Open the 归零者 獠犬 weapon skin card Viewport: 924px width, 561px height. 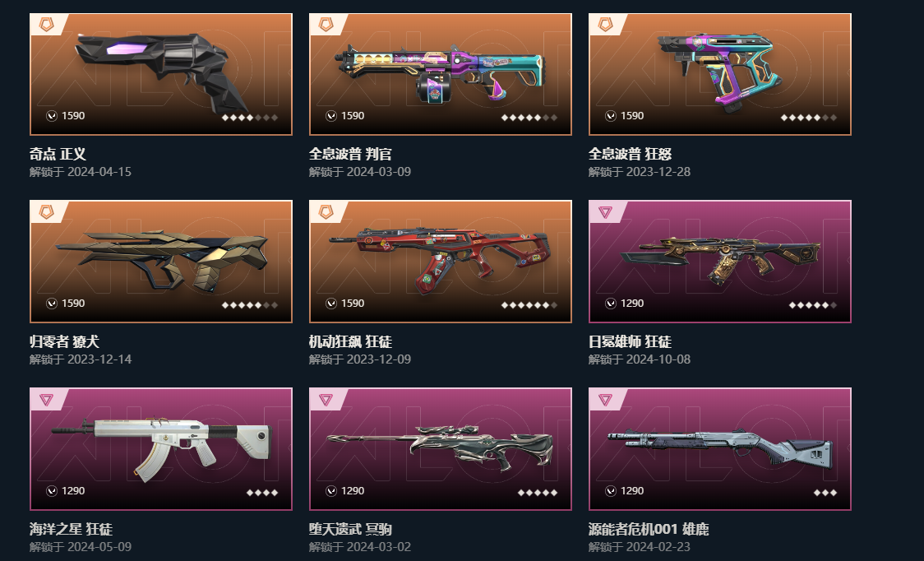point(161,262)
